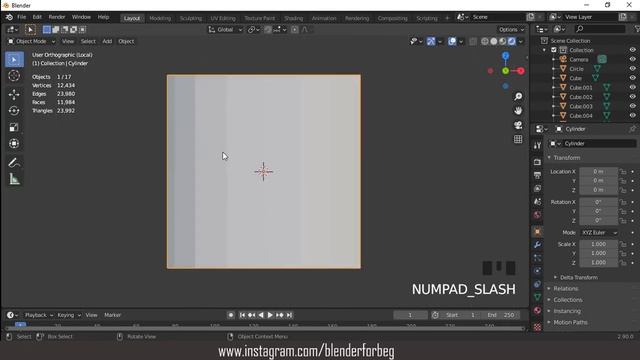This screenshot has width=640, height=360.
Task: Expand Instancing panel
Action: coord(567,311)
